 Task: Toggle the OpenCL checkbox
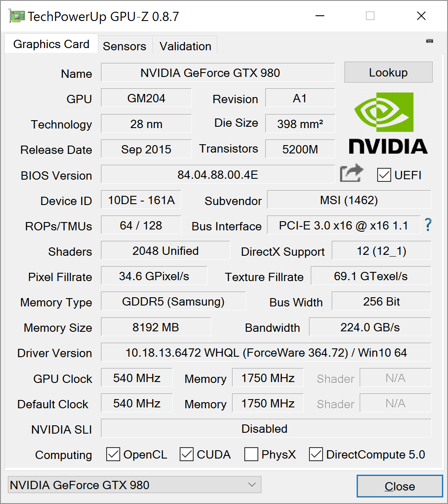pyautogui.click(x=113, y=455)
